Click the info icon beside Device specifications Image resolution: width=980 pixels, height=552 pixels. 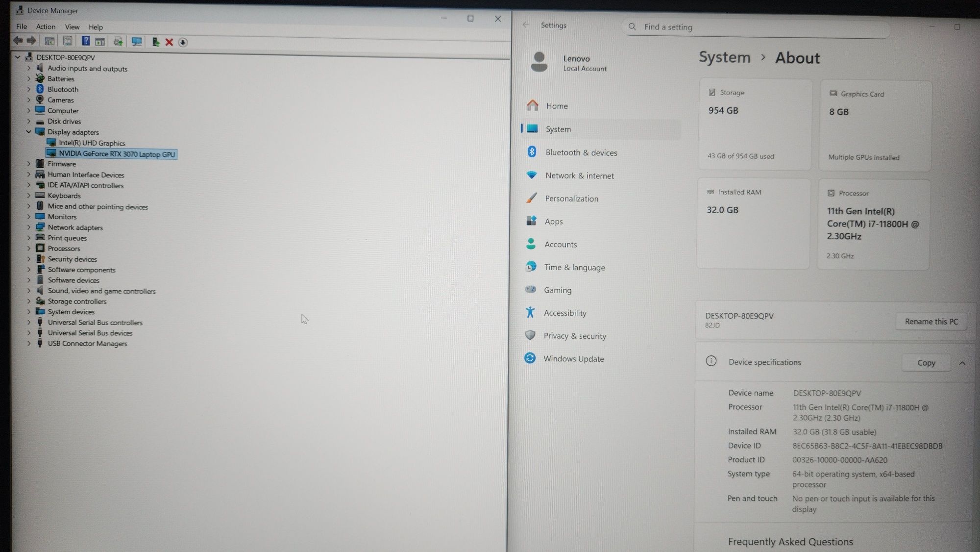[x=711, y=361]
